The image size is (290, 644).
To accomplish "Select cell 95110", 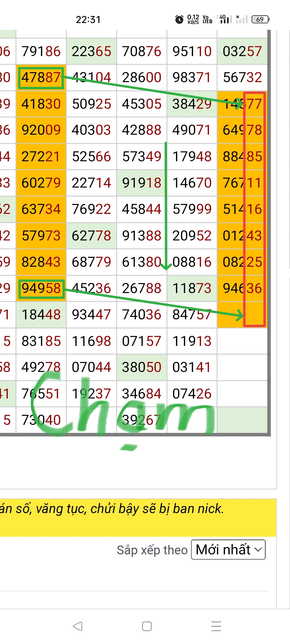I will (192, 51).
